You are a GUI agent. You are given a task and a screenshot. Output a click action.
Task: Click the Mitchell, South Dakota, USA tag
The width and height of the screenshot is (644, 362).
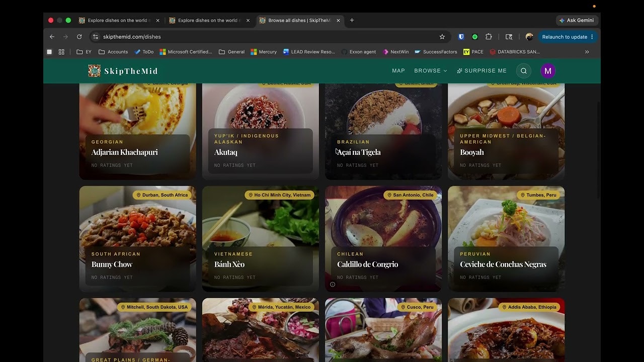tap(154, 307)
